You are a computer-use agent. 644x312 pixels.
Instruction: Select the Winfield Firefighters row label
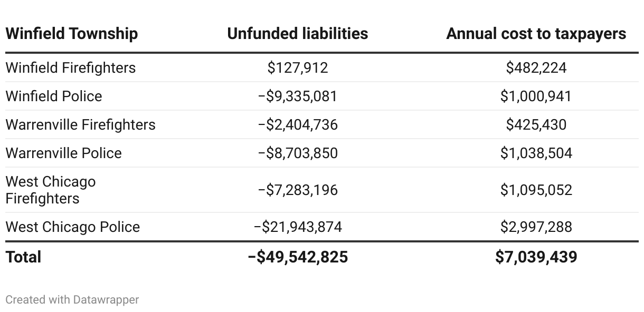tap(70, 68)
